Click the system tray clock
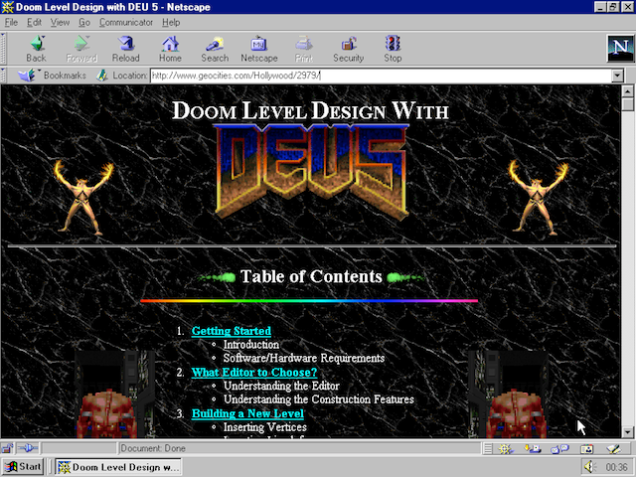Screen dimensions: 636x477 (617, 467)
